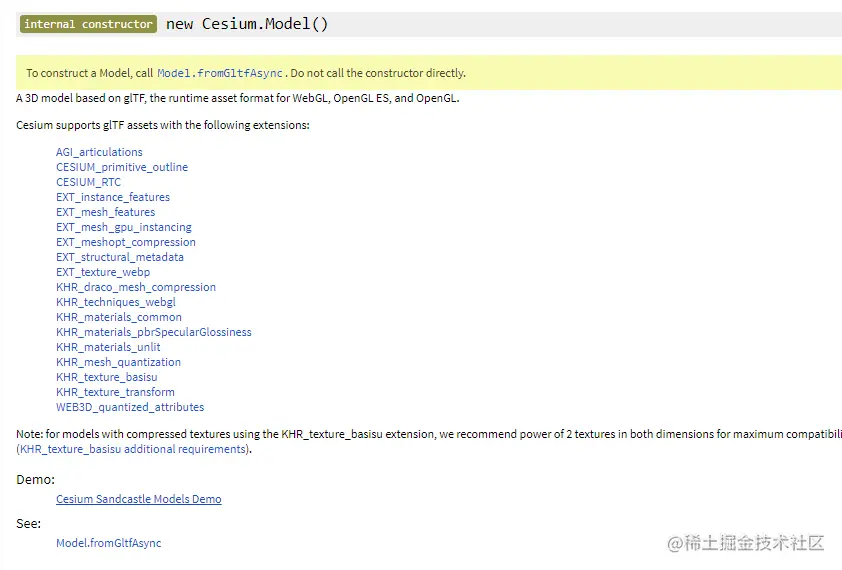Click the internal constructor badge
Viewport: 842px width, 570px height.
click(x=89, y=24)
